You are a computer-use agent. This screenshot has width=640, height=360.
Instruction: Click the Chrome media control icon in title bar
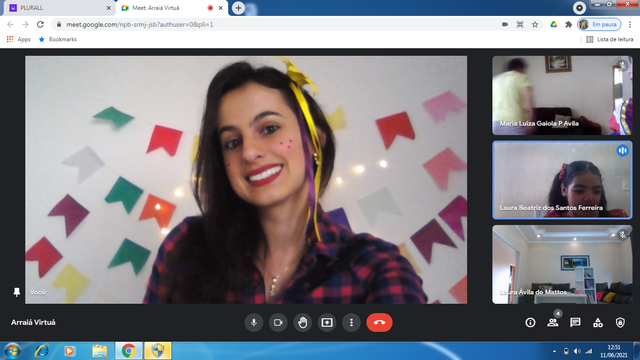click(x=579, y=7)
